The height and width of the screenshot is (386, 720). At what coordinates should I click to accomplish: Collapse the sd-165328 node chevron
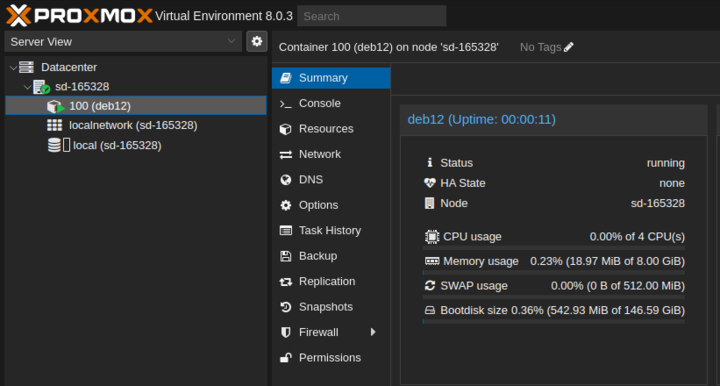coord(27,87)
